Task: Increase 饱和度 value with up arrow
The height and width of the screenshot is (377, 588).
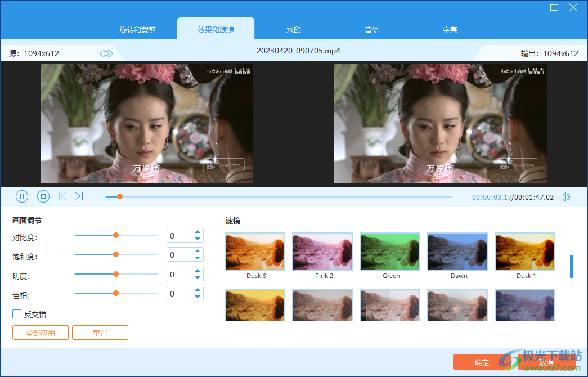Action: (x=198, y=252)
